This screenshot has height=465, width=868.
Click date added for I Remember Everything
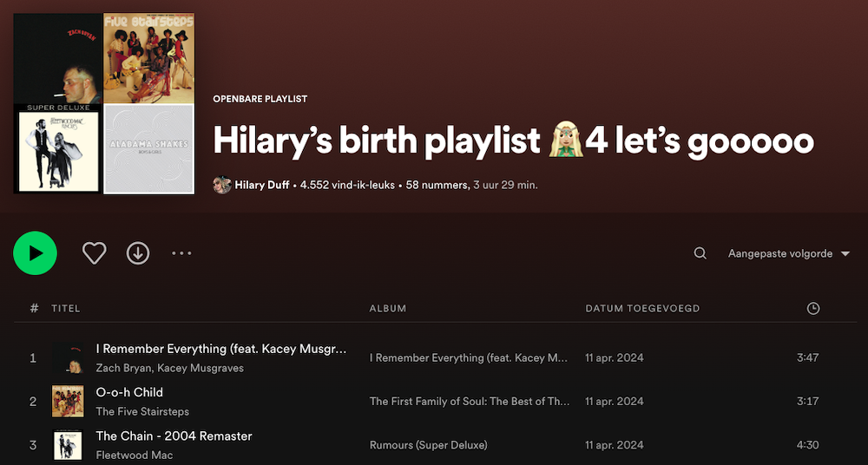coord(615,357)
